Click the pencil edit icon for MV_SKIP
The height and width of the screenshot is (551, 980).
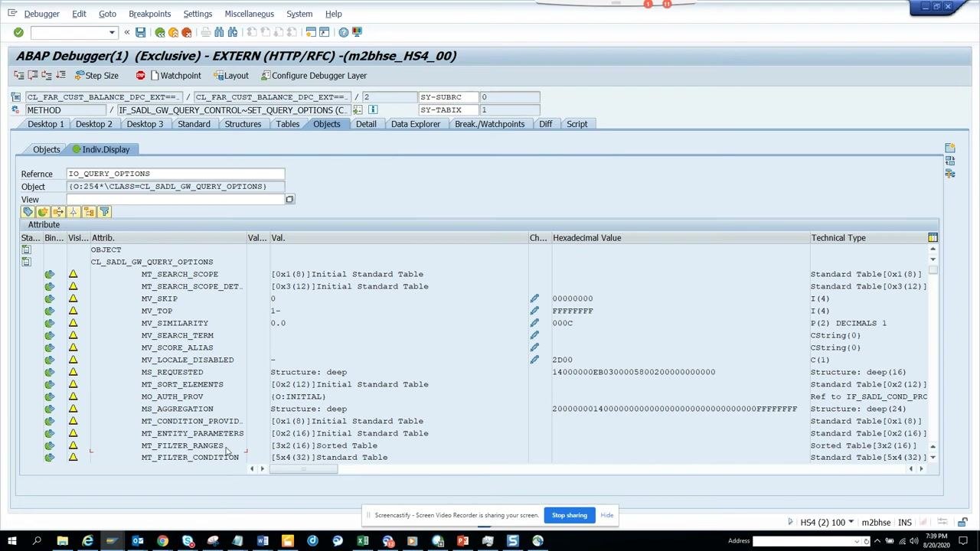[x=534, y=298]
